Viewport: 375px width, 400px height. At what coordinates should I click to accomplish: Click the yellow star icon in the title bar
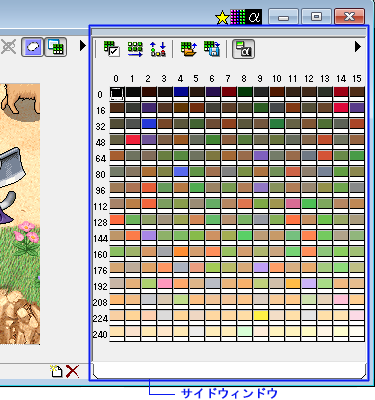coord(222,18)
